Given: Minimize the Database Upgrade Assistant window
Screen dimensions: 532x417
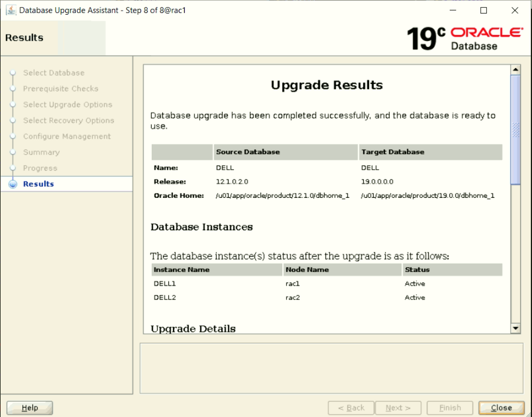Looking at the screenshot, I should pos(453,10).
